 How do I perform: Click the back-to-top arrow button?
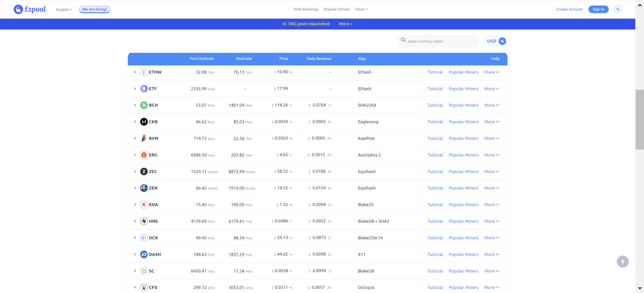coord(623,261)
